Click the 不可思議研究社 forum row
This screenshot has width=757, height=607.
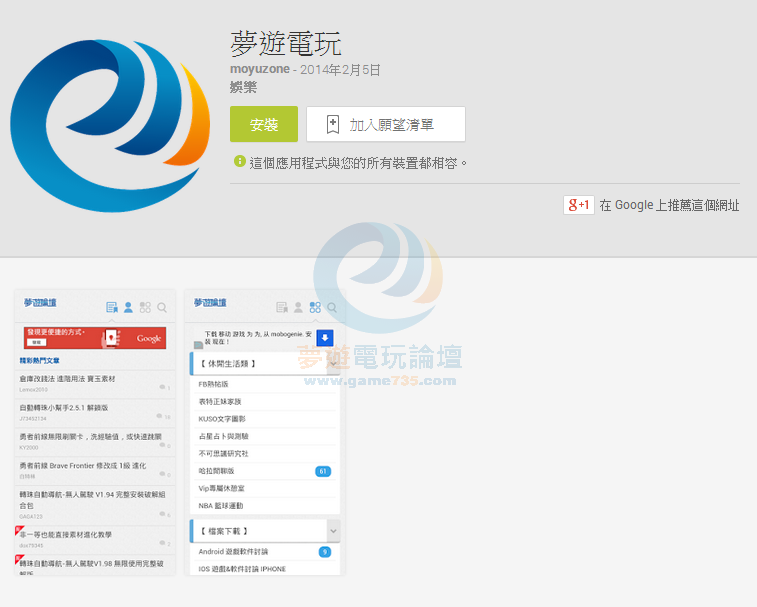265,453
